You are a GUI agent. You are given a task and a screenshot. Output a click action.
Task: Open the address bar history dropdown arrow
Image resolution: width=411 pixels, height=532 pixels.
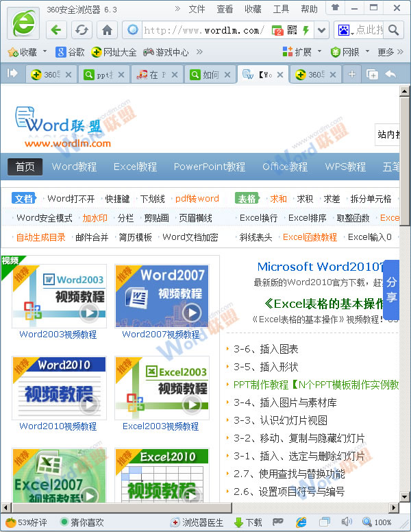321,31
